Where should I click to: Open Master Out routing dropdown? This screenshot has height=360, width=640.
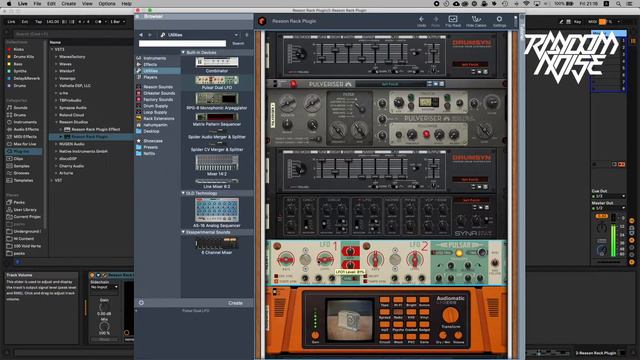(609, 208)
